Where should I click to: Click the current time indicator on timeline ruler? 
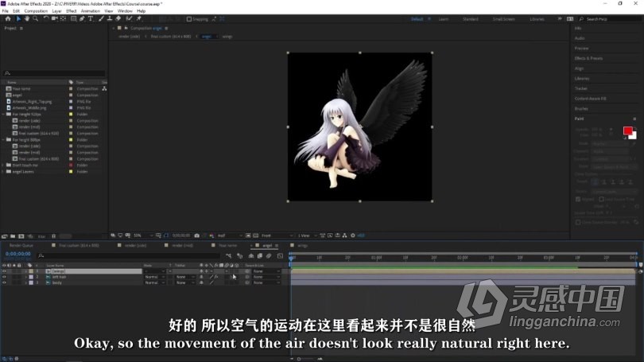click(x=291, y=258)
